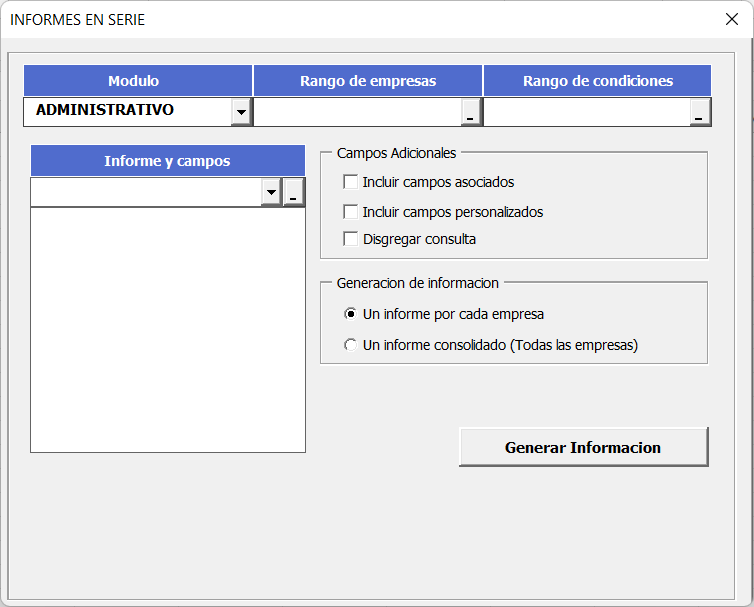Open the Modulo dropdown arrow
The image size is (754, 607).
[x=241, y=112]
